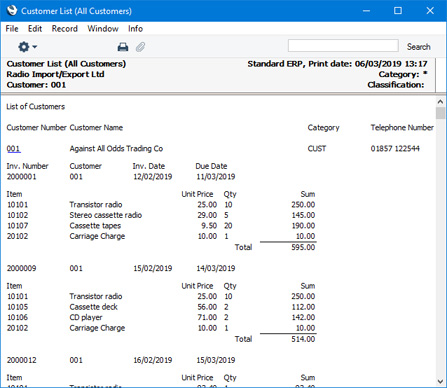The width and height of the screenshot is (447, 388).
Task: Click the List of Customers heading
Action: 36,107
